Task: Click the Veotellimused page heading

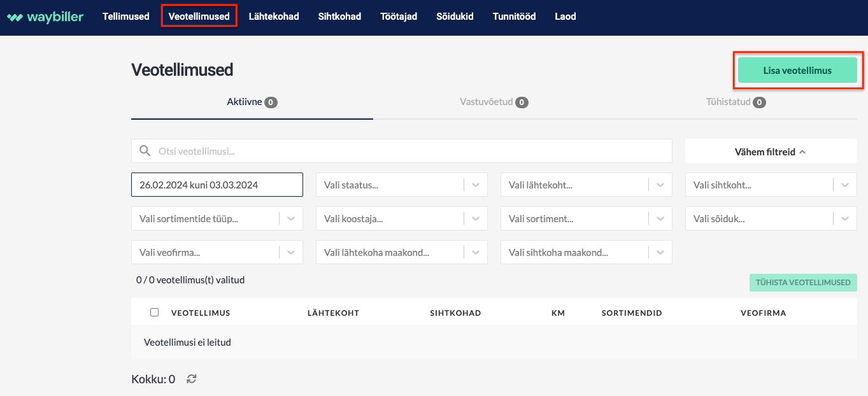Action: [x=182, y=69]
